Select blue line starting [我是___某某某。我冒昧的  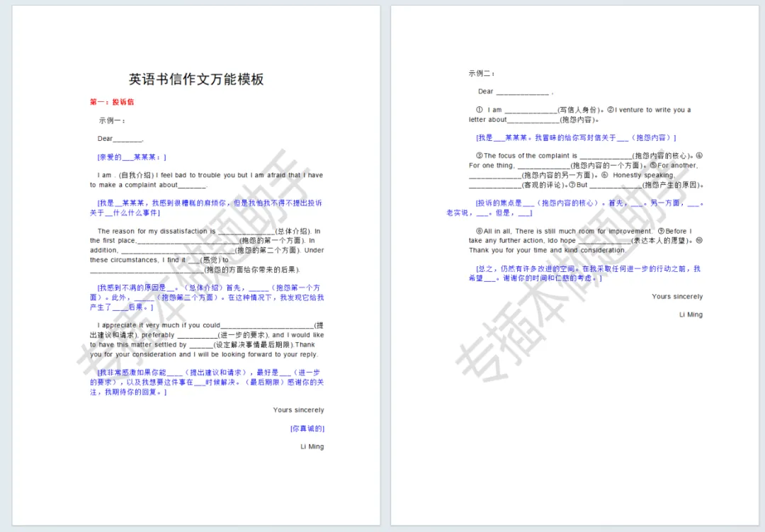pos(576,138)
